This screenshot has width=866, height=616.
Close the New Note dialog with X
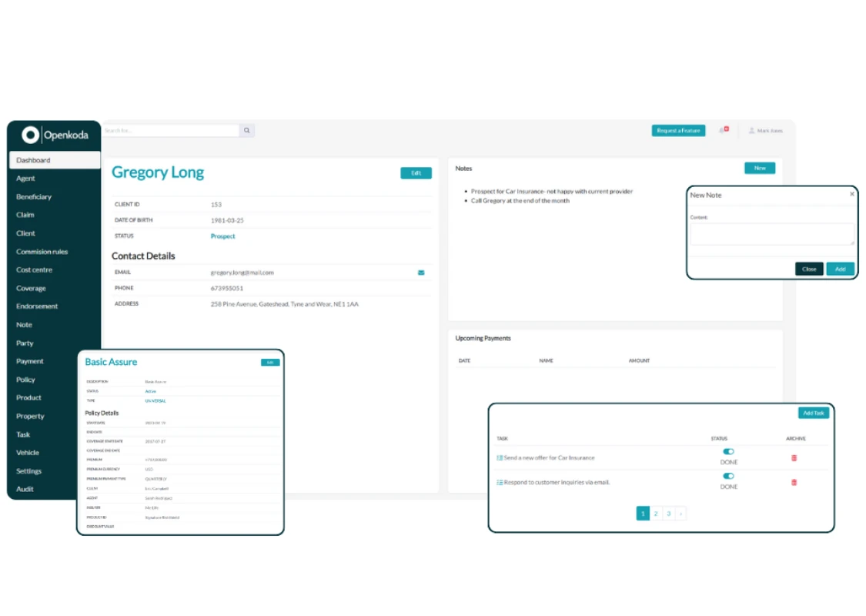coord(851,194)
